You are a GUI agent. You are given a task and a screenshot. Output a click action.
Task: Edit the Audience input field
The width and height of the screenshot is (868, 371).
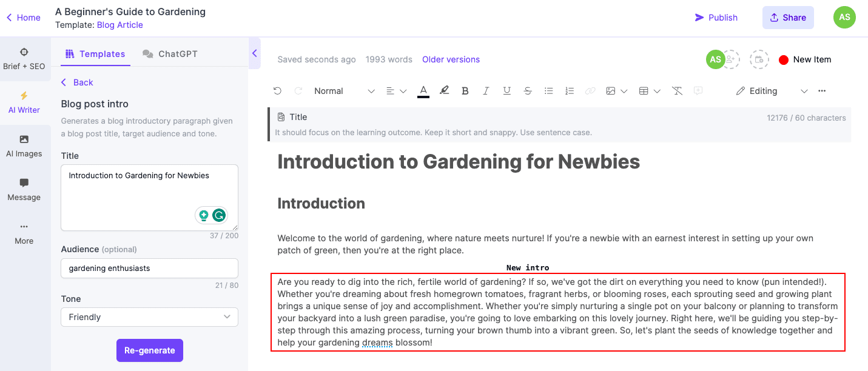point(149,268)
